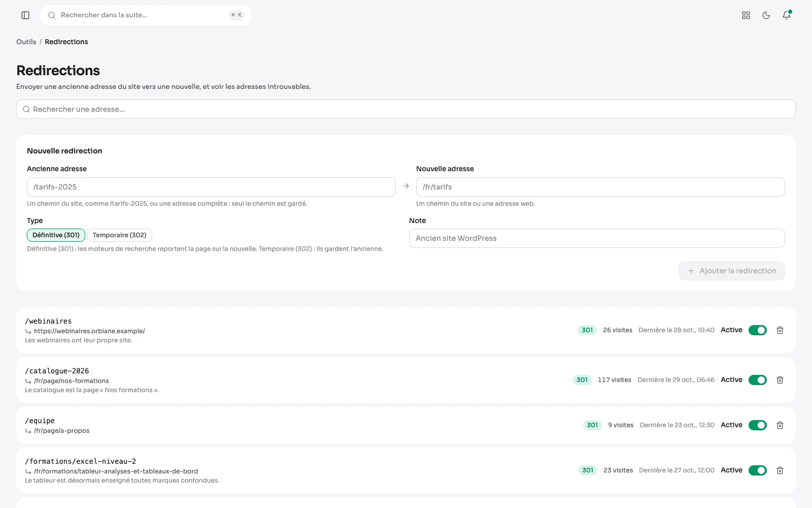Click 301 badge on /equipe row
The height and width of the screenshot is (508, 812).
592,425
